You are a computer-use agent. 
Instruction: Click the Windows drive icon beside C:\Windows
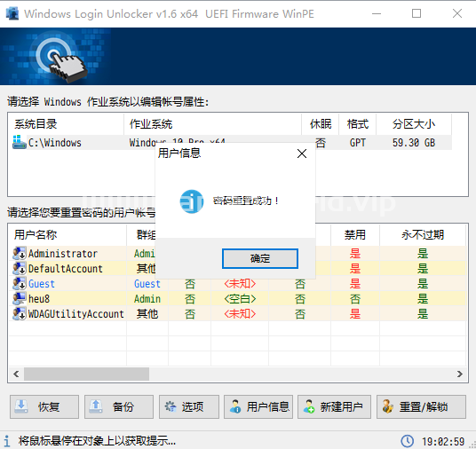(20, 142)
